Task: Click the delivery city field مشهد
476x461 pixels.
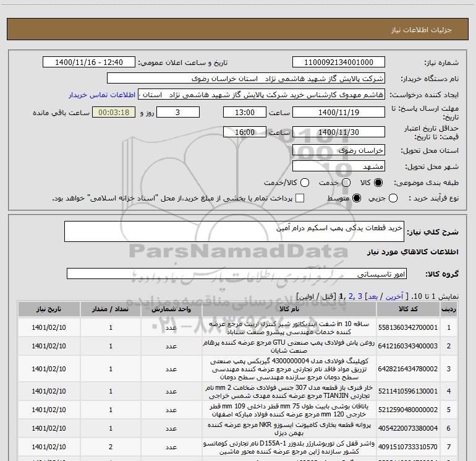Action: click(339, 166)
